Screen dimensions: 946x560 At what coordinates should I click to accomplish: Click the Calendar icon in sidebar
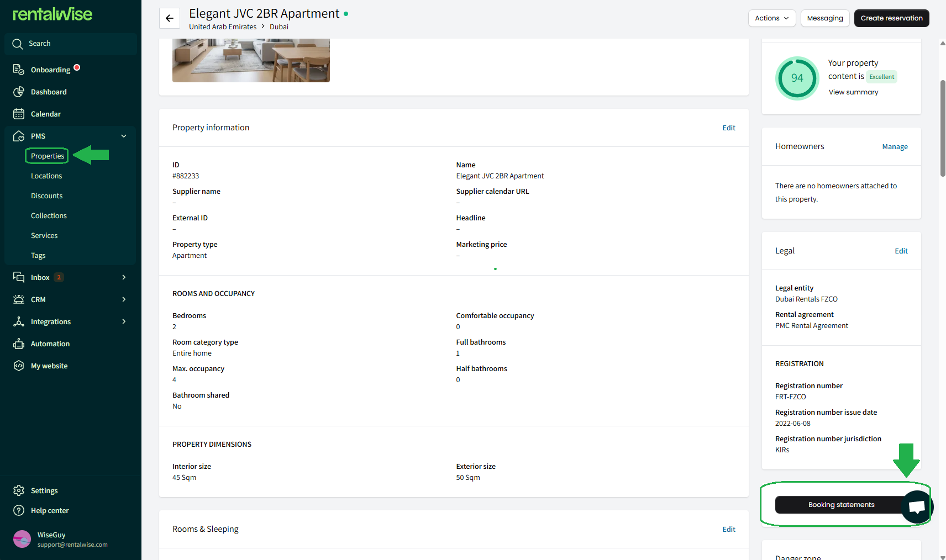[19, 114]
